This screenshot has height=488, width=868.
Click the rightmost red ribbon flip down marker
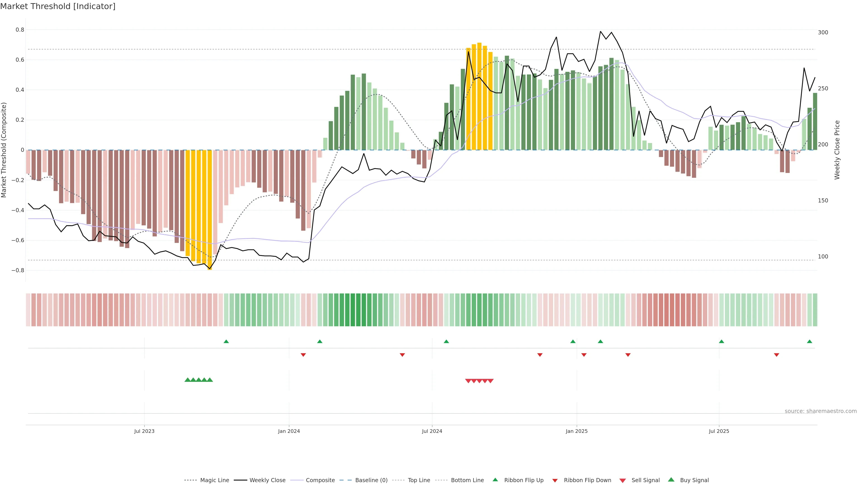tap(776, 355)
